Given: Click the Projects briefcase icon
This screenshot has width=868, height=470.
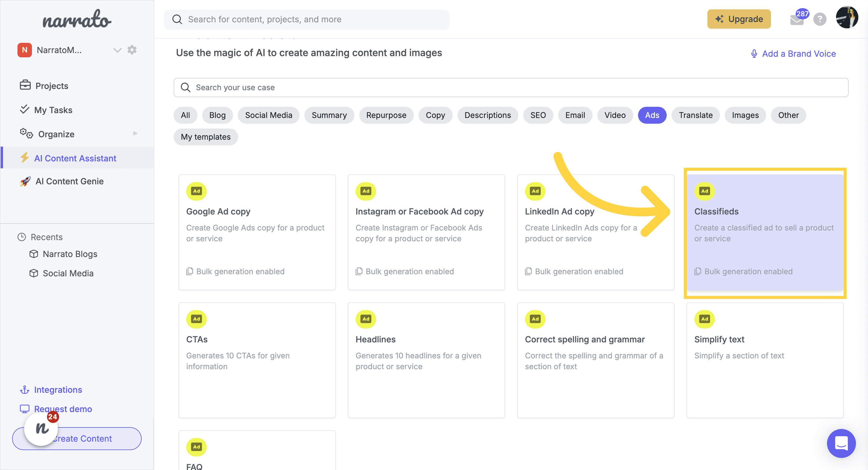Looking at the screenshot, I should (25, 85).
